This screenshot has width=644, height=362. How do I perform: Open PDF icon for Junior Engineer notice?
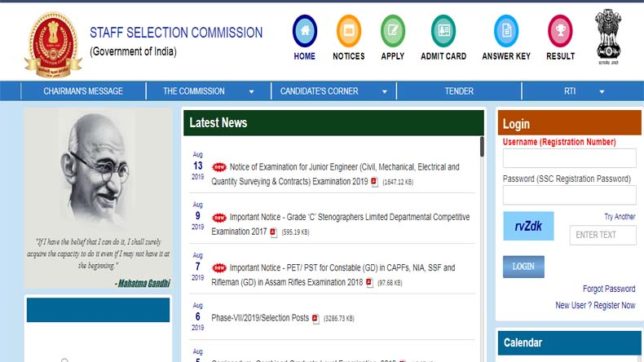[374, 182]
